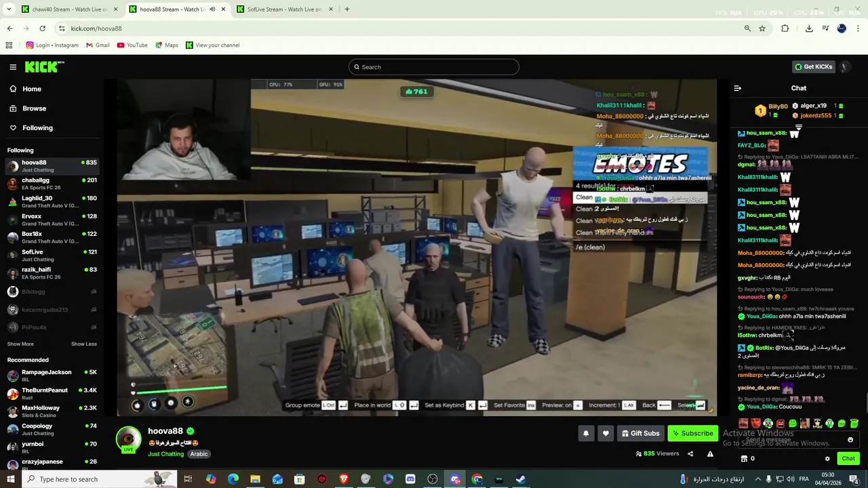Open browser downloads icon
Viewport: 868px width, 488px height.
809,28
